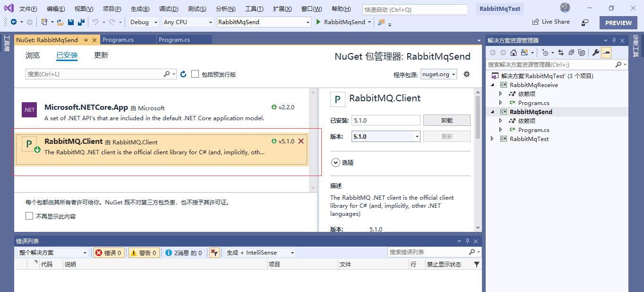Switch to the Updates tab in NuGet
The height and width of the screenshot is (292, 644).
[x=101, y=55]
